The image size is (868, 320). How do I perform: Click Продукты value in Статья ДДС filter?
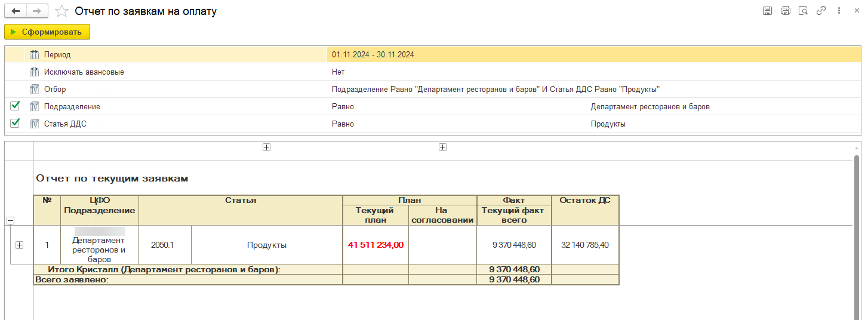tap(608, 124)
